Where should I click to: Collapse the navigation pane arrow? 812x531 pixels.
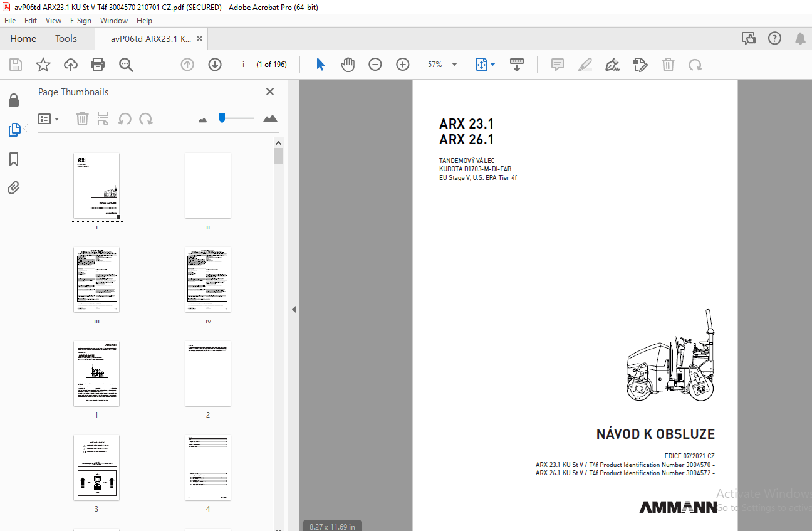coord(293,309)
